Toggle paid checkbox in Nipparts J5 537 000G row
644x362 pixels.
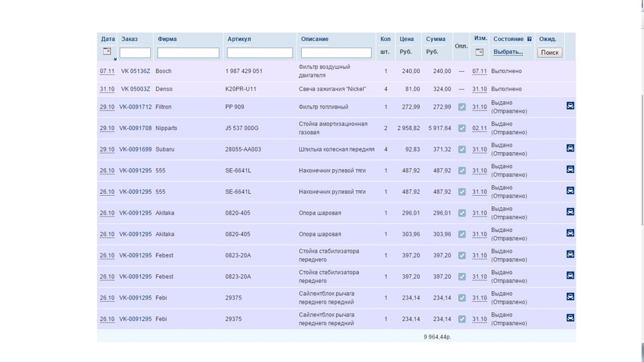462,128
